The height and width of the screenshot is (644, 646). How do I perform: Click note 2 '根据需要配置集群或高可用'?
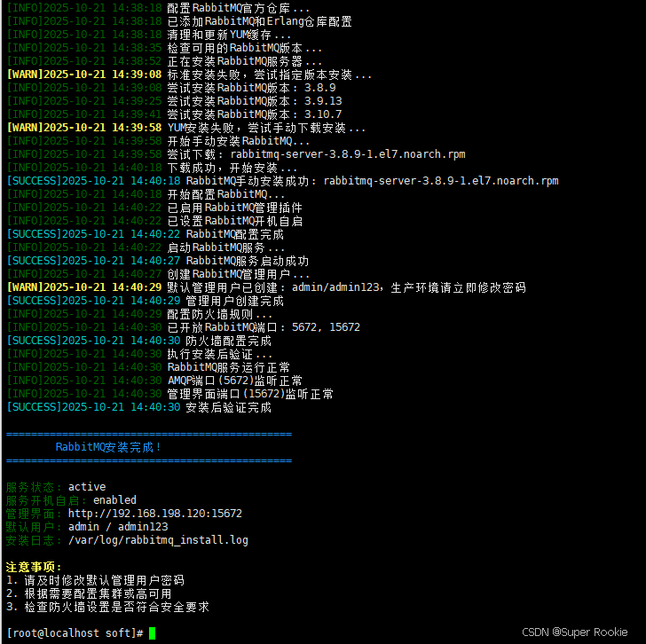(x=89, y=593)
